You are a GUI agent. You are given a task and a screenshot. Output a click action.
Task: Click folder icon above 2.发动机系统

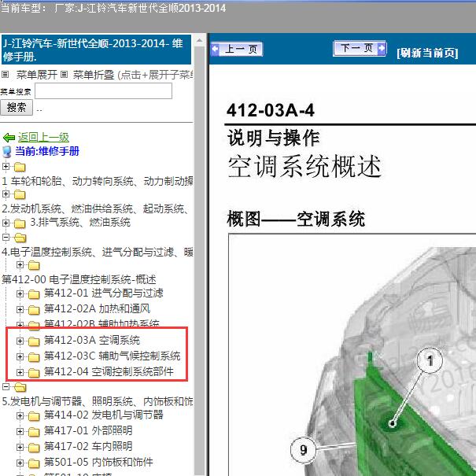[20, 194]
